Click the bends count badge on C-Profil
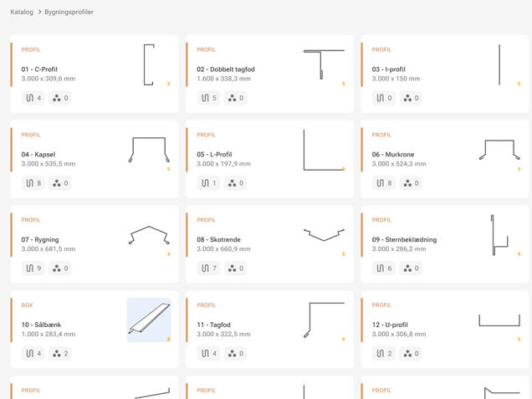 (33, 98)
